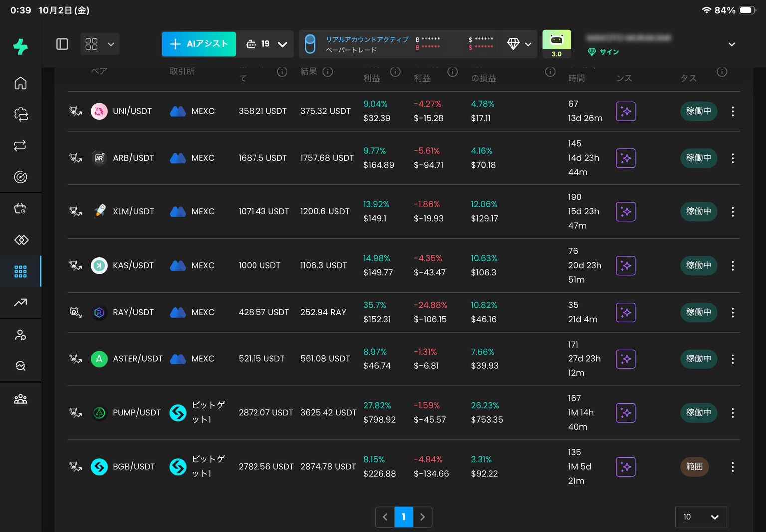Open the bots grid sidebar icon
This screenshot has width=766, height=532.
click(20, 272)
